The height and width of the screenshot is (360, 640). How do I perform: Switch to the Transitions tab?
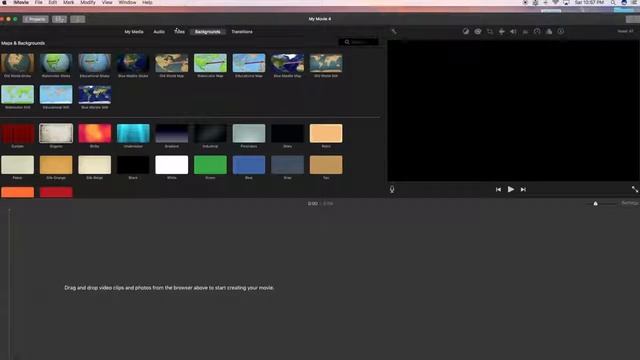[x=242, y=32]
